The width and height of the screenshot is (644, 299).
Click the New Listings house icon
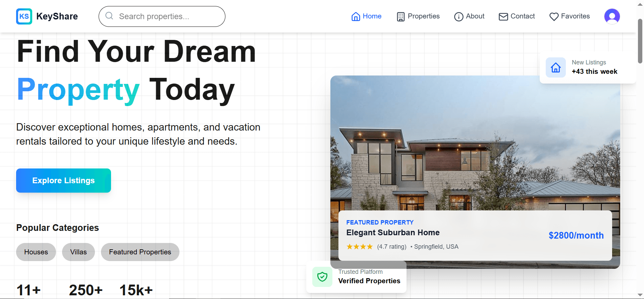(x=555, y=67)
